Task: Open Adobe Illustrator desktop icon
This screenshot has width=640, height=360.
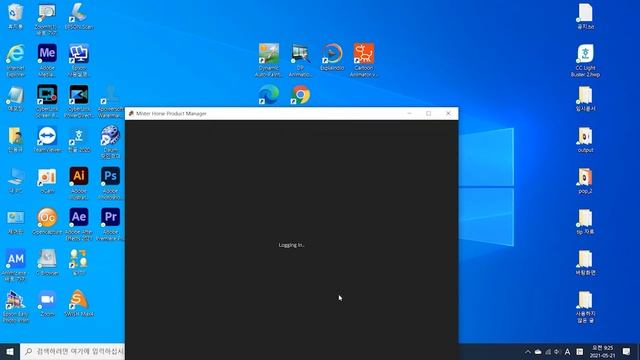Action: 79,183
